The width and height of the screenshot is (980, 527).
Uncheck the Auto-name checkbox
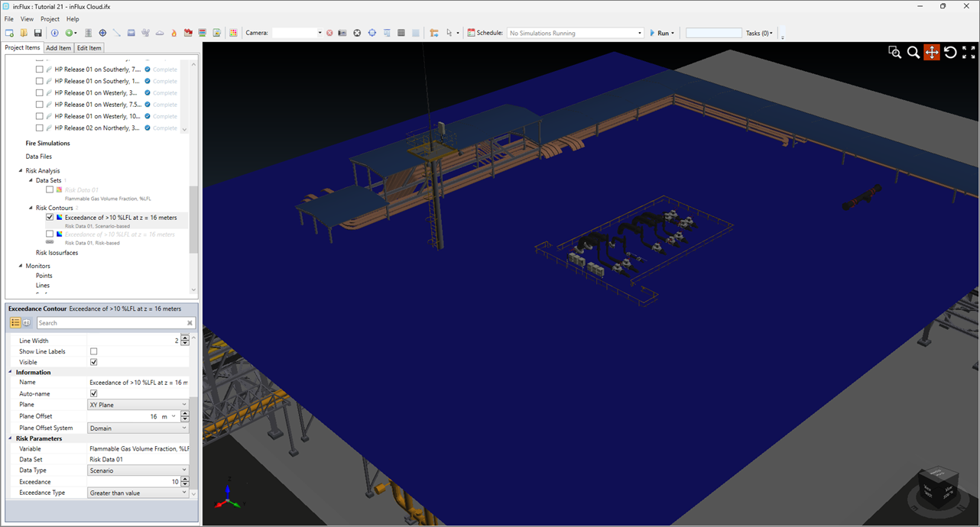94,393
